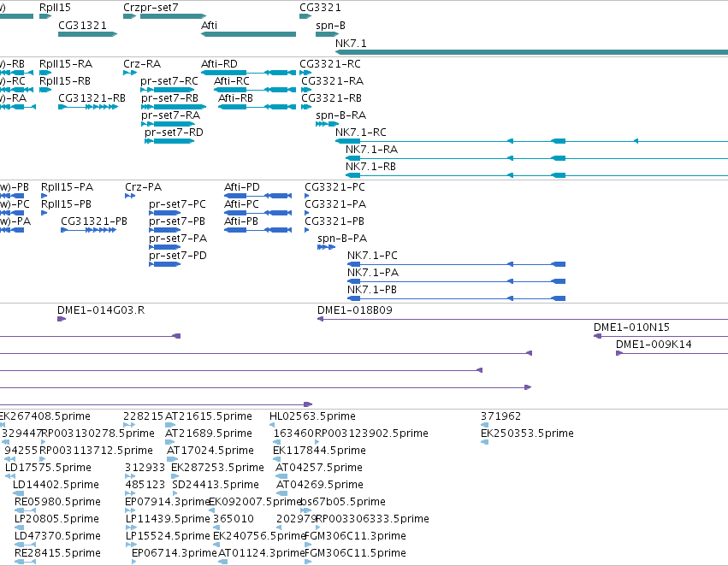Select the NK7.1-PA protein label
Screen dimensions: 728x566
(x=373, y=273)
